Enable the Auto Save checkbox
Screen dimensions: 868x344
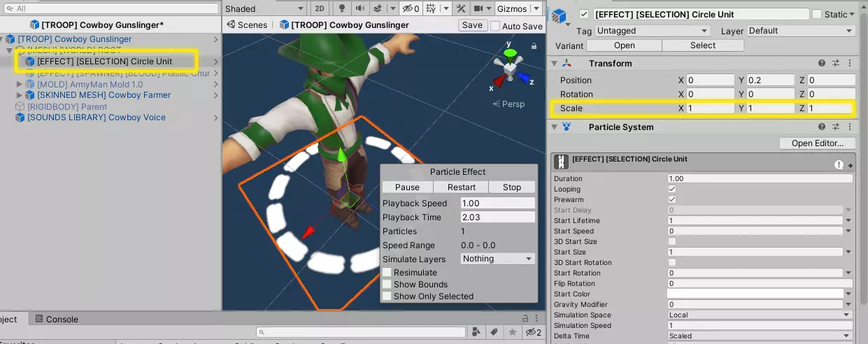[x=495, y=26]
